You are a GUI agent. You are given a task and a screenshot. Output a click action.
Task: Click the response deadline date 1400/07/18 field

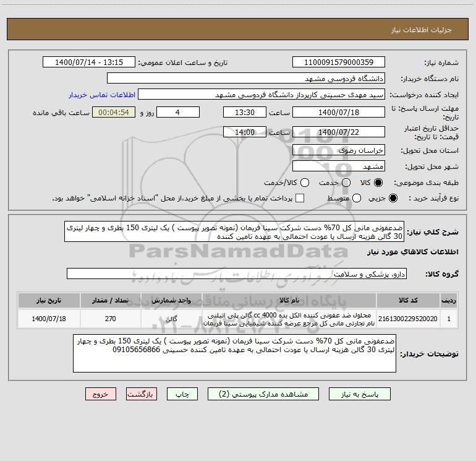[x=339, y=112]
